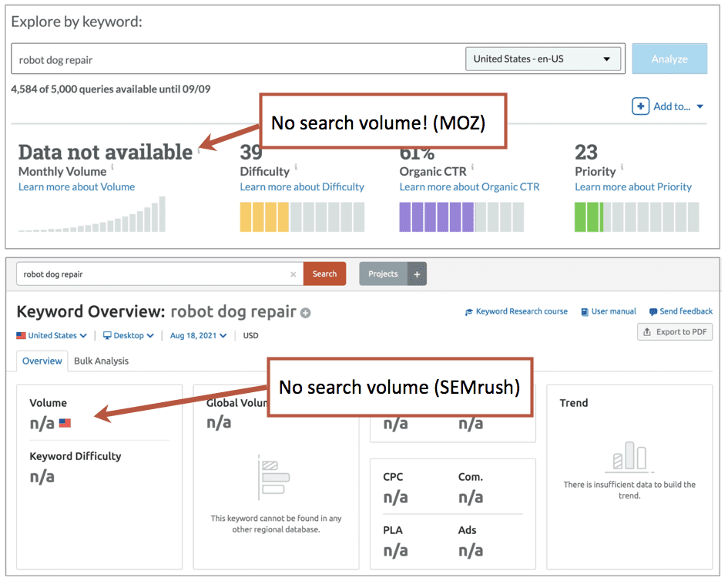Click the orange Search button
Image resolution: width=728 pixels, height=581 pixels.
pyautogui.click(x=324, y=274)
